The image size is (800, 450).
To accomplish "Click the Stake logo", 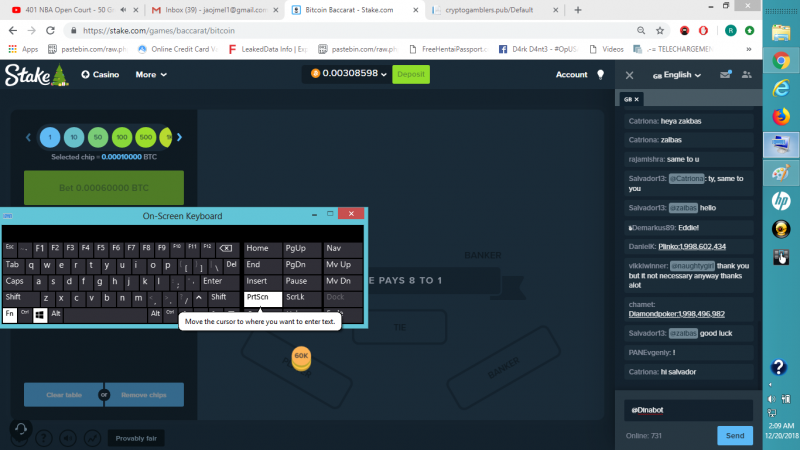I will 36,75.
